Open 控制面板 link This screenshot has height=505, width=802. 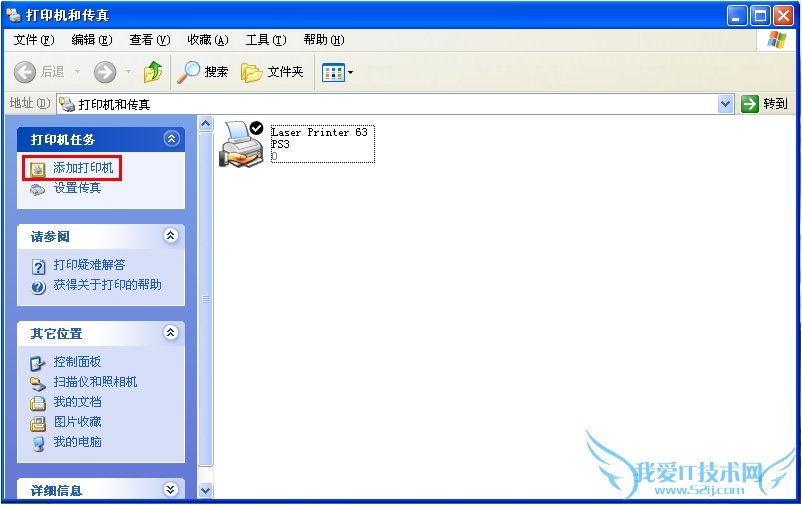[77, 362]
